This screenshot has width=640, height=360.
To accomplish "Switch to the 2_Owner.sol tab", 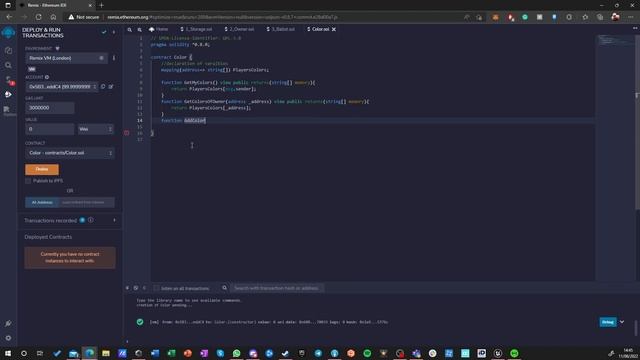I will 239,29.
